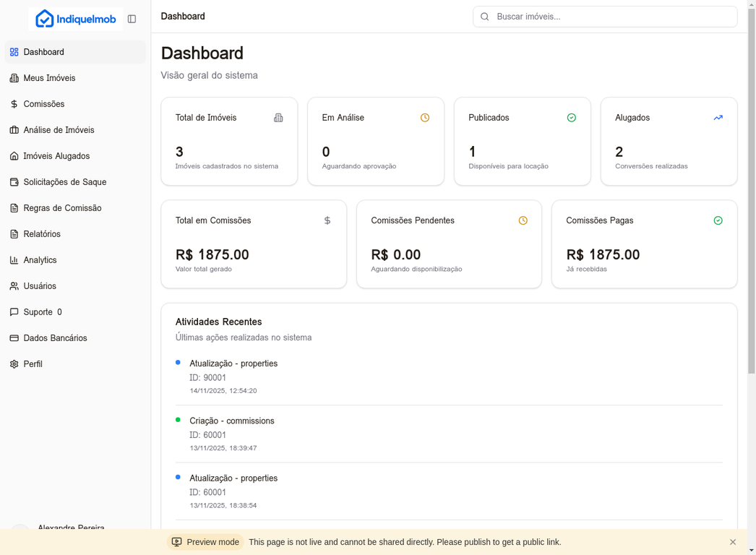
Task: Click the clock icon on the Em Análise card
Action: coord(425,117)
